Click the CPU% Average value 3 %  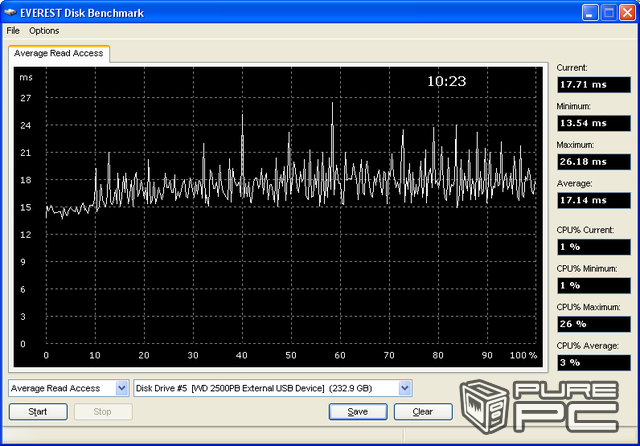click(594, 363)
